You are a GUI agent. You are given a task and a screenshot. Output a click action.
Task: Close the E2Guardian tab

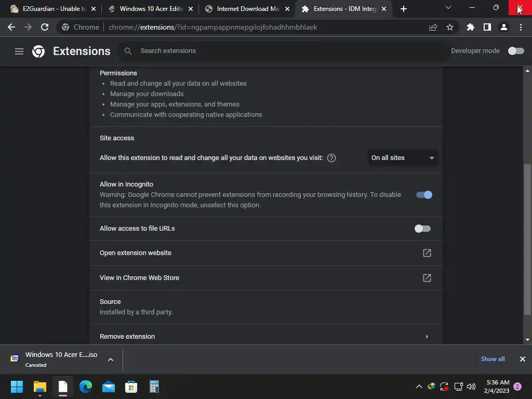pyautogui.click(x=94, y=9)
